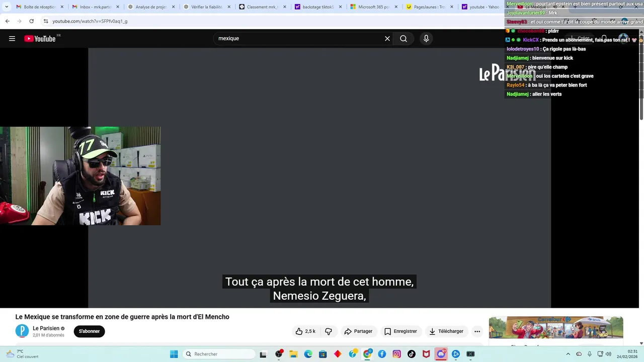Switch to the "Classement mrk" tab
This screenshot has width=644, height=362.
(x=262, y=7)
